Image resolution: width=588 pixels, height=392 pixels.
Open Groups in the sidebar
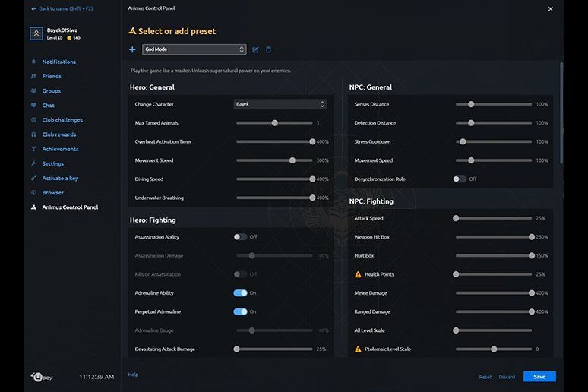(51, 90)
